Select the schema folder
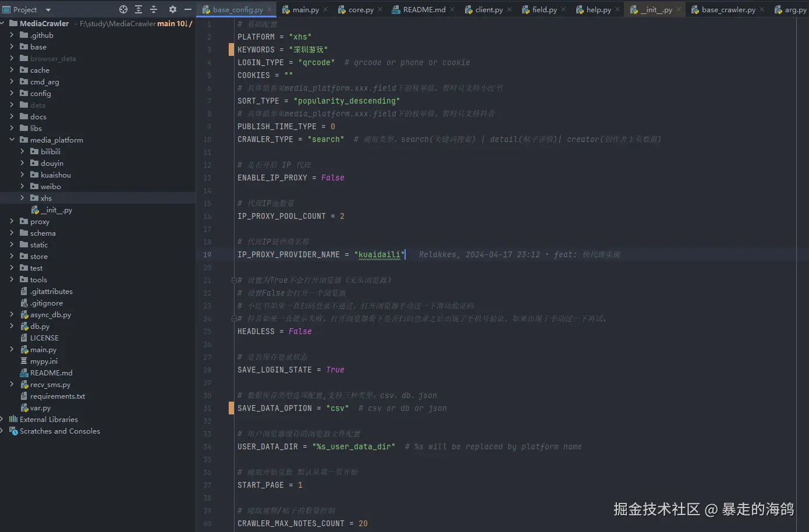This screenshot has width=809, height=532. (x=43, y=233)
